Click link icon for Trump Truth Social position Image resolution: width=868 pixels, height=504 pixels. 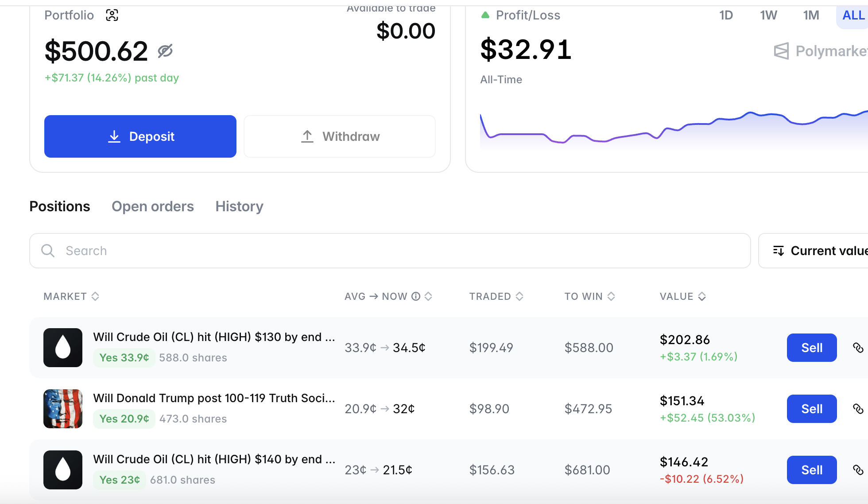(x=858, y=409)
